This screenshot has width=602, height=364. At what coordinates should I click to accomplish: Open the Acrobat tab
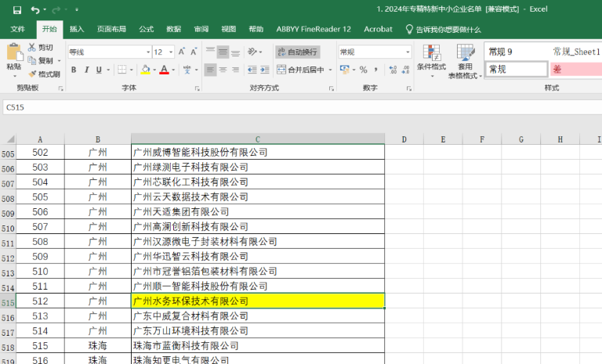pyautogui.click(x=378, y=29)
